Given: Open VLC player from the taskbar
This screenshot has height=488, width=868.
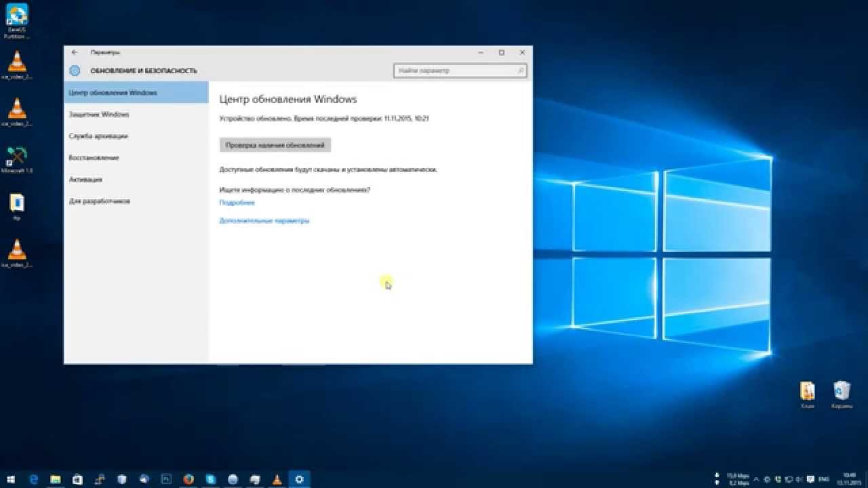Looking at the screenshot, I should click(x=277, y=479).
